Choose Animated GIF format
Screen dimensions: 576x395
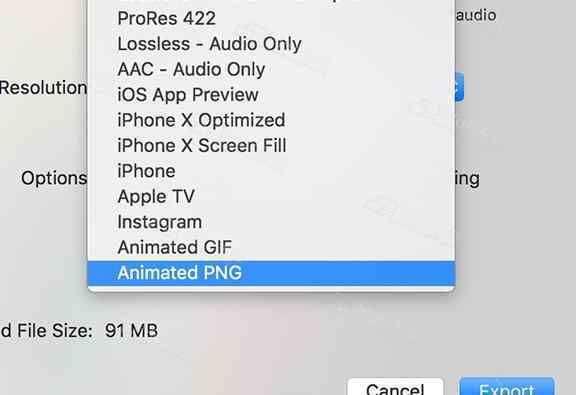(271, 247)
